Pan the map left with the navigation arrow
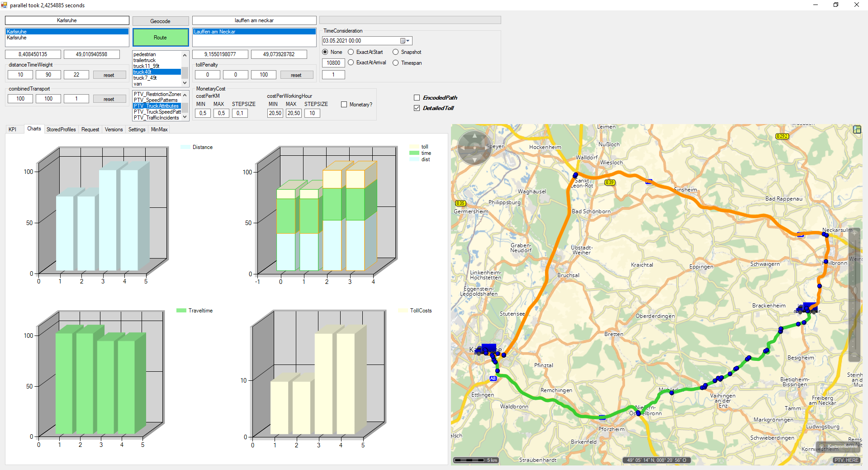The width and height of the screenshot is (868, 470). point(462,148)
